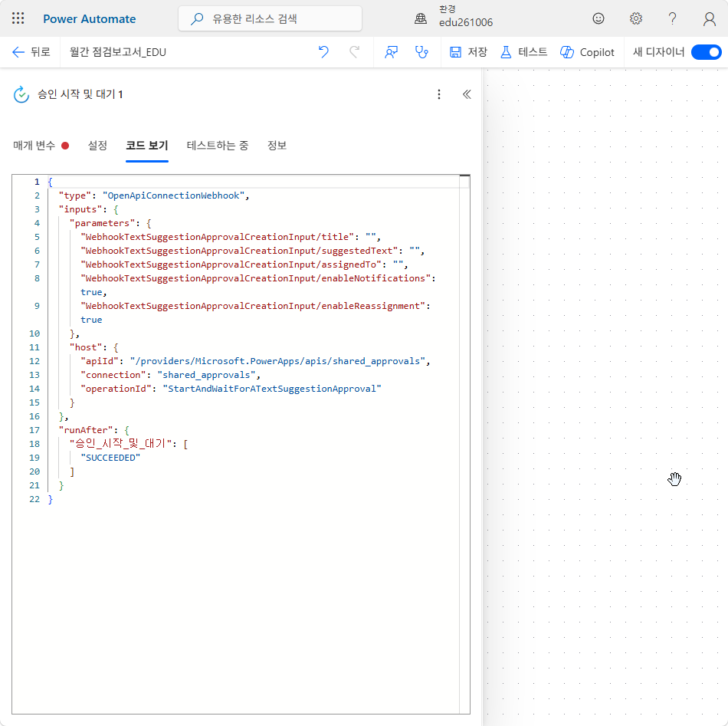Open the app launcher waffle menu
Viewport: 728px width, 726px height.
pyautogui.click(x=18, y=18)
